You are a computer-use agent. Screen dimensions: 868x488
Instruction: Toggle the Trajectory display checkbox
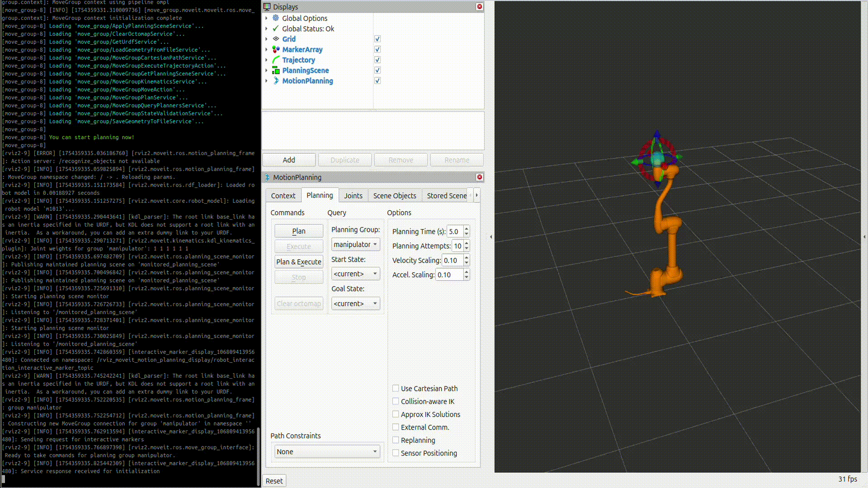(377, 60)
